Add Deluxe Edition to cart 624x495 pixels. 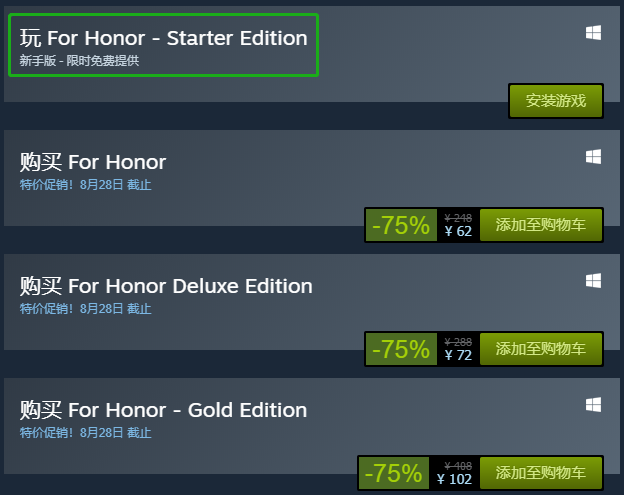(541, 349)
